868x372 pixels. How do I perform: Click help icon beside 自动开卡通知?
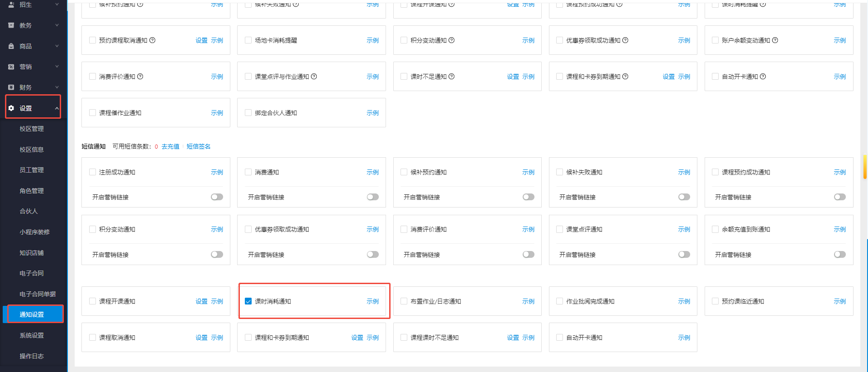pyautogui.click(x=763, y=77)
